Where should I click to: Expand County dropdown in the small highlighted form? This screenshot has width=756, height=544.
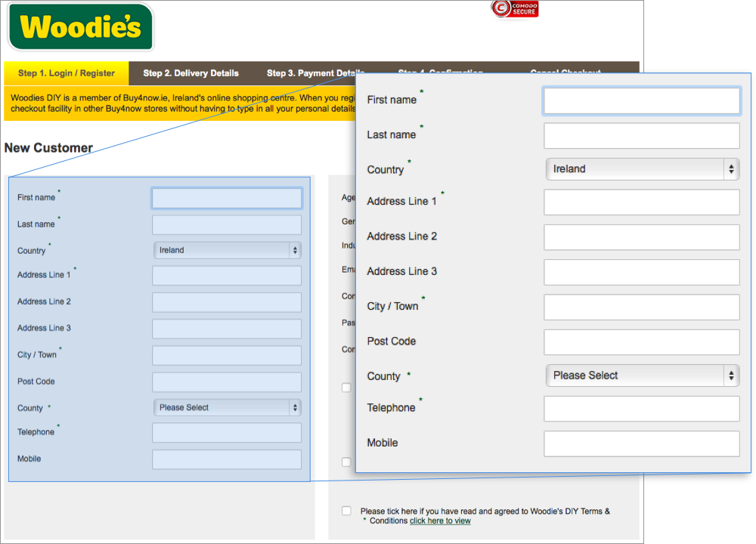227,407
